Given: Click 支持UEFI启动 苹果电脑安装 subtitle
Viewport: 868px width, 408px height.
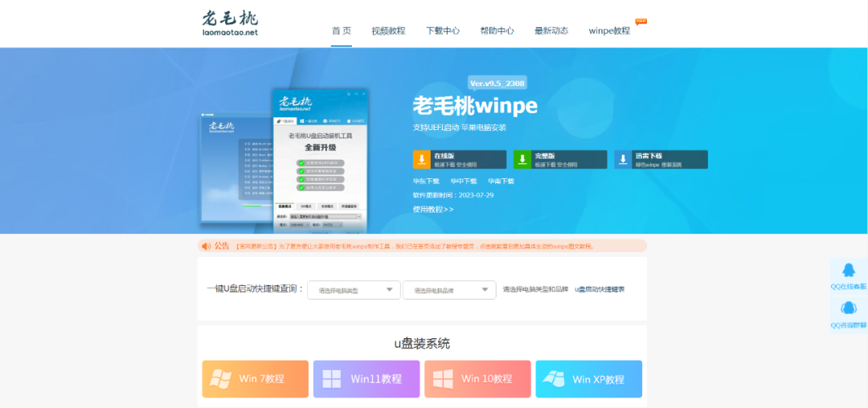Looking at the screenshot, I should point(460,128).
